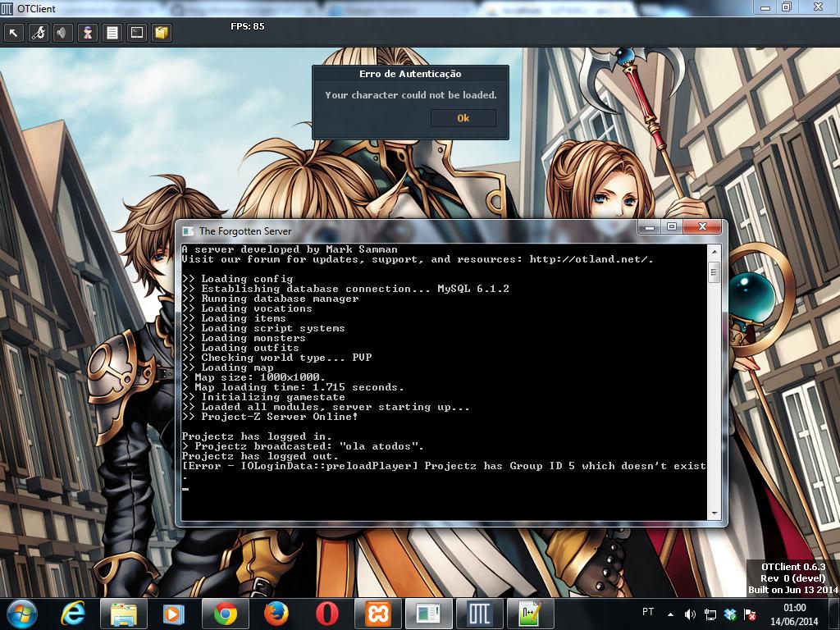Open Windows Explorer folder taskbar icon

pyautogui.click(x=124, y=614)
